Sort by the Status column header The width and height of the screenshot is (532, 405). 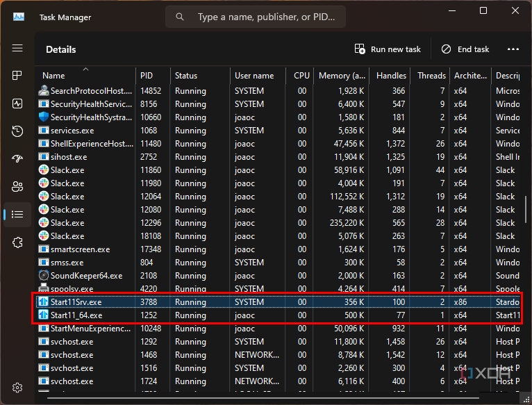pos(200,75)
